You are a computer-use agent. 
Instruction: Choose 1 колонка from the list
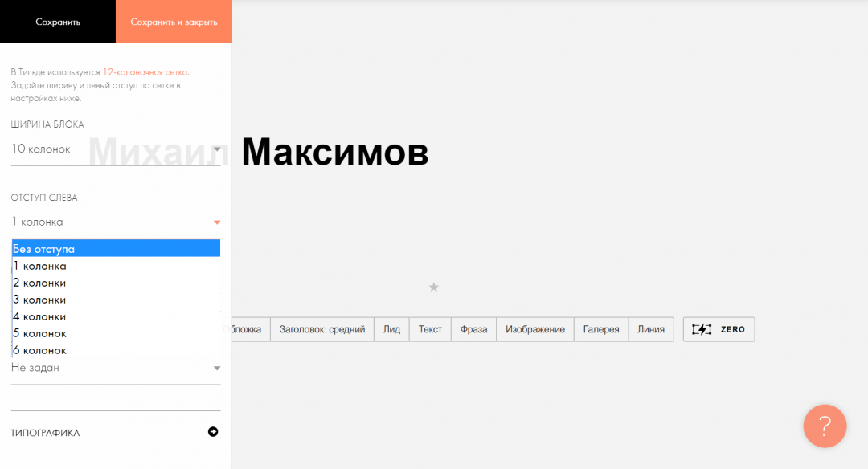[116, 266]
